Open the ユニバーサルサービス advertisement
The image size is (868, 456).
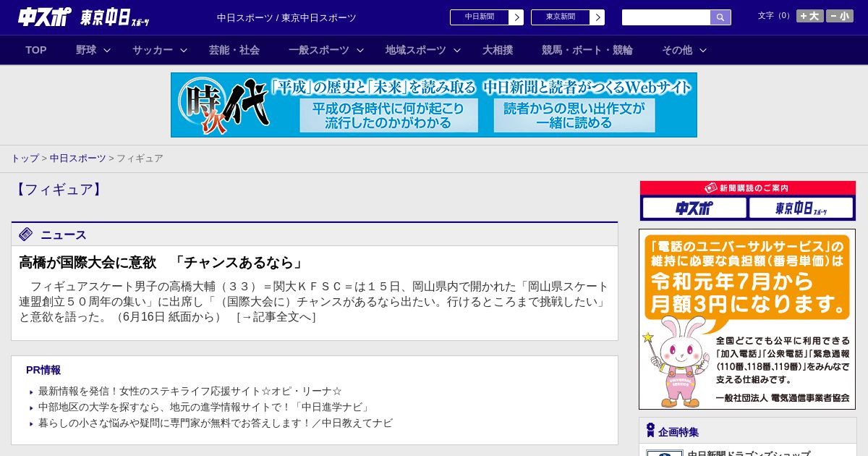[x=747, y=319]
